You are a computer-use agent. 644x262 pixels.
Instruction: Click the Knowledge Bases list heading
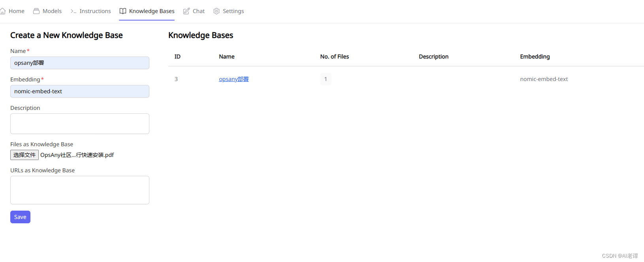point(201,35)
